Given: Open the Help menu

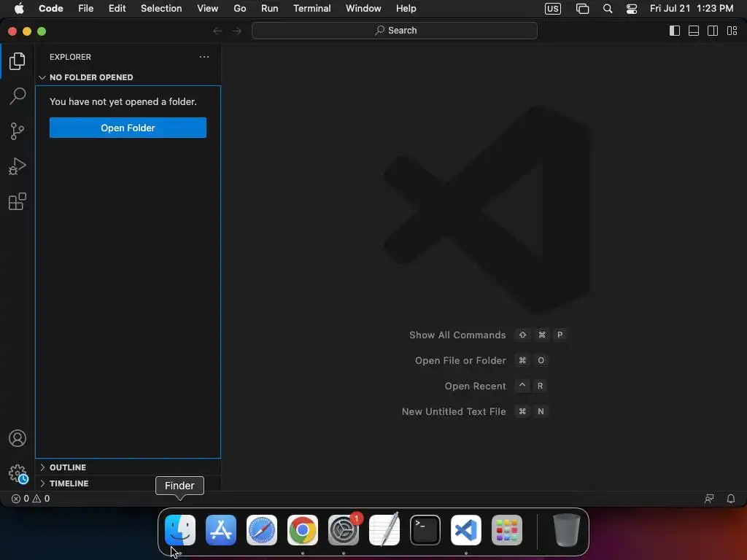Looking at the screenshot, I should 406,9.
